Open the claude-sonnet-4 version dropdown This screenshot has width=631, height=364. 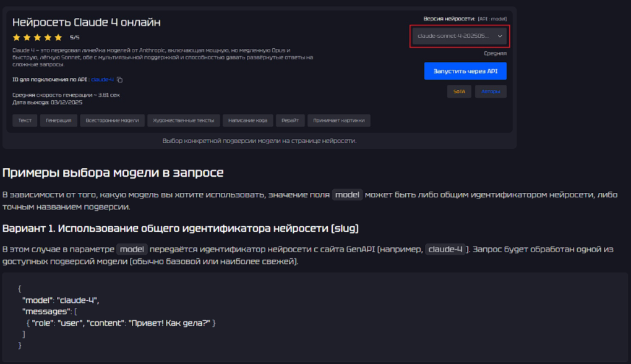(x=461, y=36)
